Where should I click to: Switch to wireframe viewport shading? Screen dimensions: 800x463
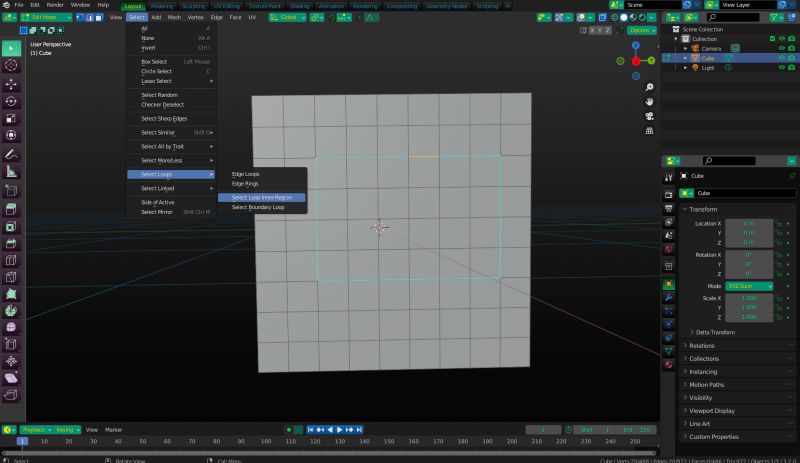615,17
